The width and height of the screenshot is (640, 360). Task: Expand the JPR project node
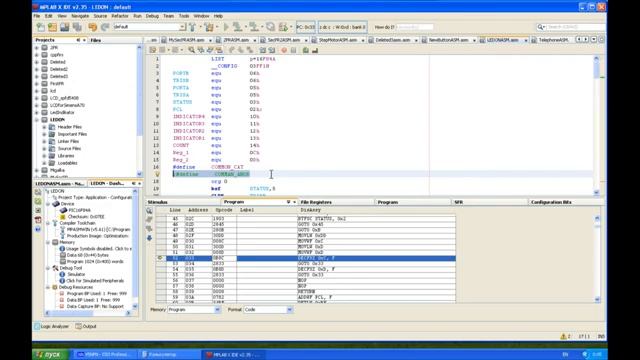click(37, 48)
